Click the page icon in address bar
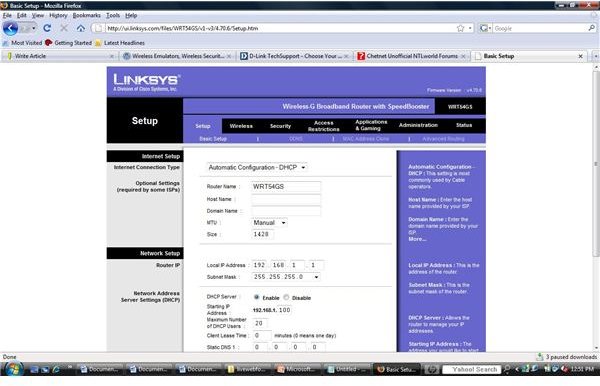Screen dimensions: 600x386 click(98, 28)
